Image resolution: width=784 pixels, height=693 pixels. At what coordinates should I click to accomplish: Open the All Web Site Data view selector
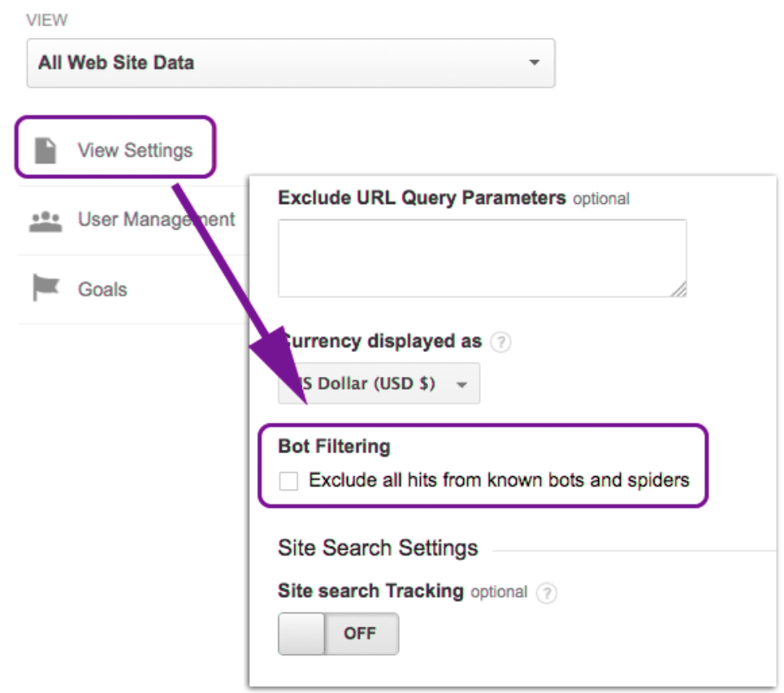click(x=290, y=62)
